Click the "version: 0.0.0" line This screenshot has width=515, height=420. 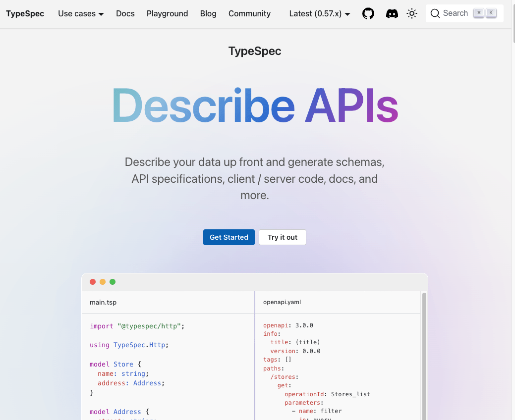coord(295,351)
